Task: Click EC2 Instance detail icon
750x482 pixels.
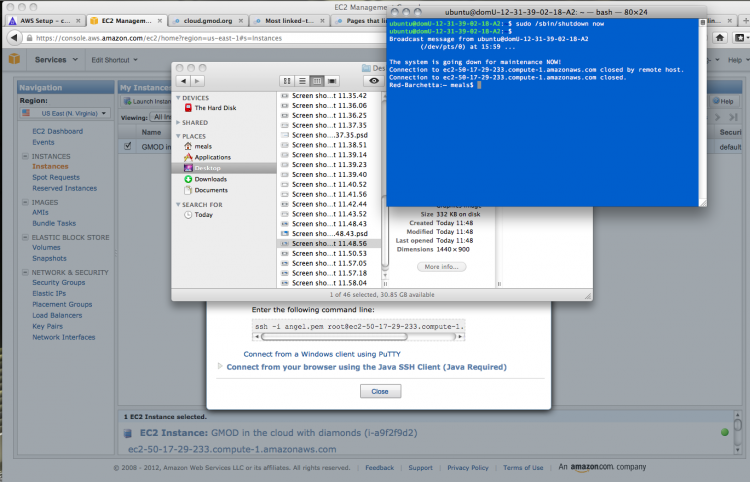Action: pyautogui.click(x=128, y=433)
